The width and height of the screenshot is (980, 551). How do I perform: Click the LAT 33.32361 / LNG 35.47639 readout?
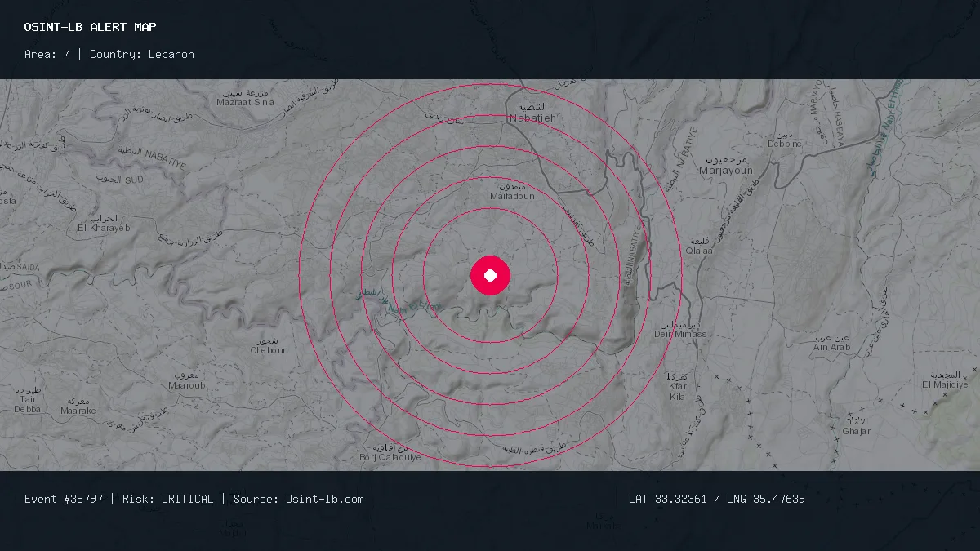click(717, 499)
